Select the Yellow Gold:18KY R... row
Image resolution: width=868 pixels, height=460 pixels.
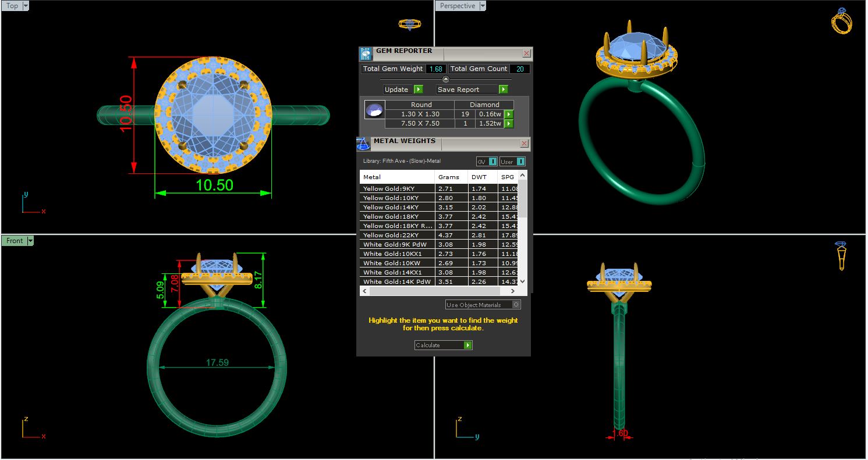(439, 226)
